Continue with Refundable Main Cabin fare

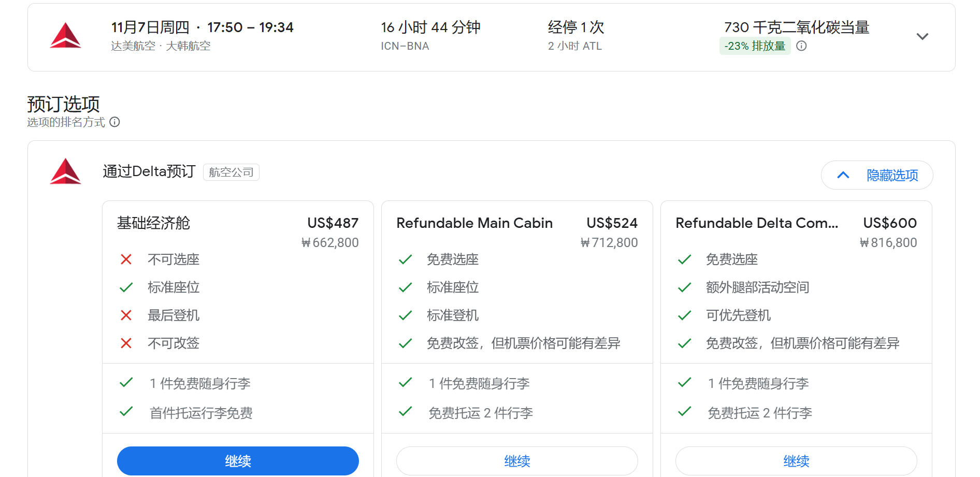[517, 461]
